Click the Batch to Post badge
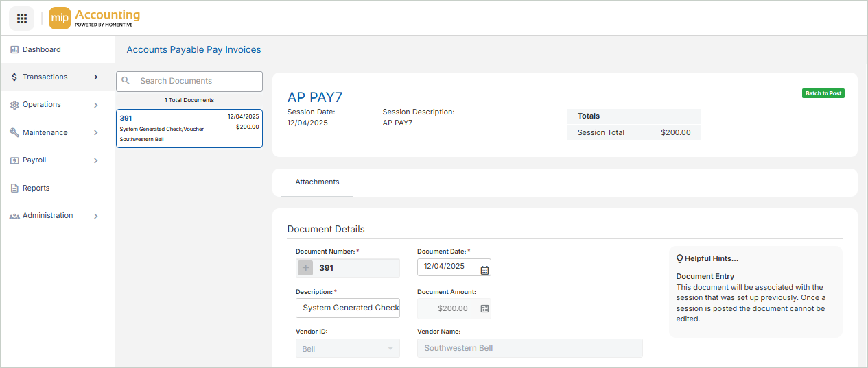The width and height of the screenshot is (868, 368). [x=823, y=93]
